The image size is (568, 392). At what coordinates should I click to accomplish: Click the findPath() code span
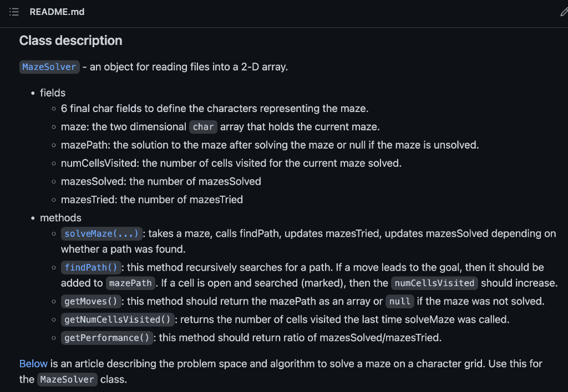(x=91, y=267)
